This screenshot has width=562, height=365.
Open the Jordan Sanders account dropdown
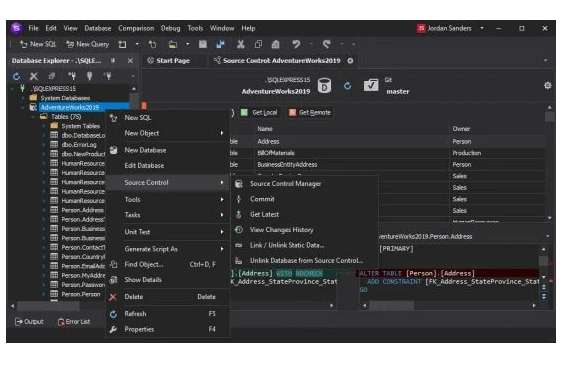pyautogui.click(x=482, y=28)
